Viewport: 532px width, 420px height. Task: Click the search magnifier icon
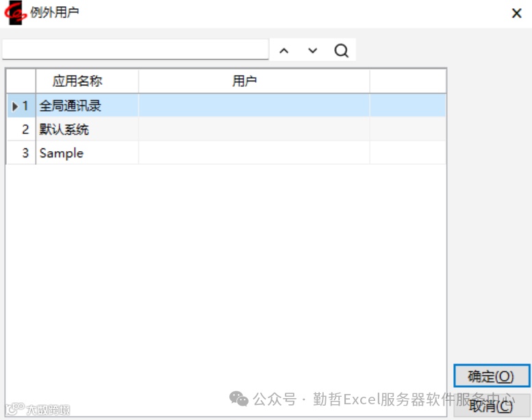(341, 51)
